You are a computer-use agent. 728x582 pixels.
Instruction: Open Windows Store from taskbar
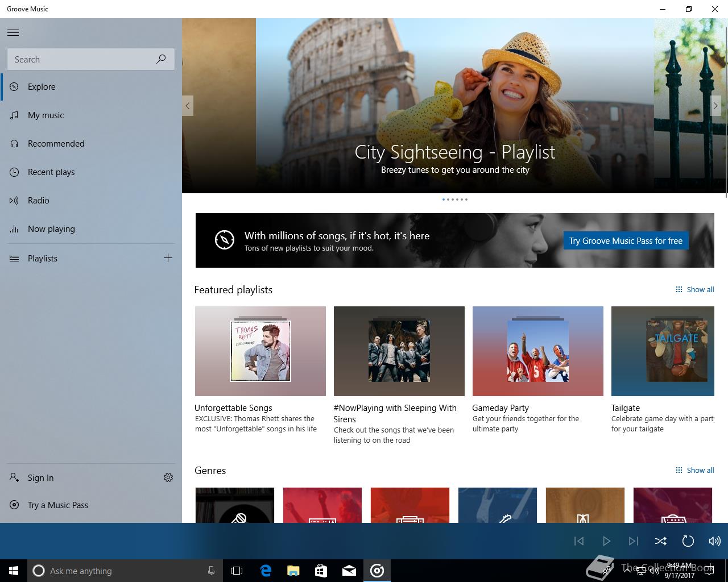pos(321,571)
